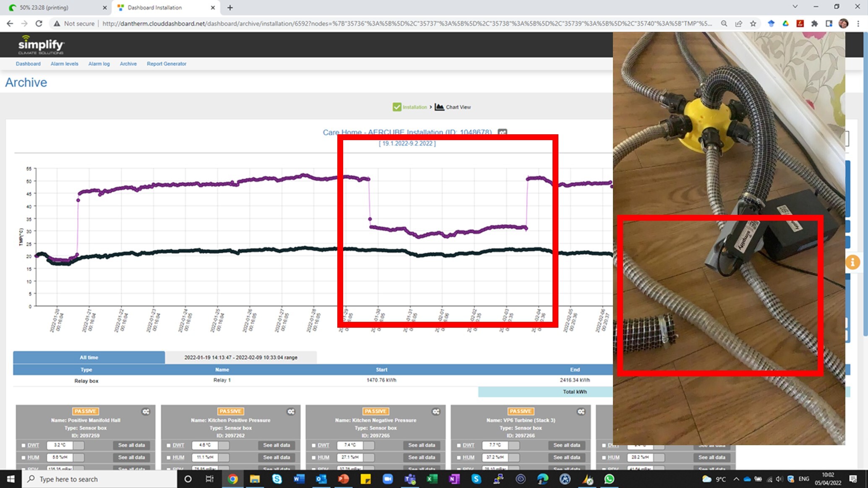This screenshot has width=868, height=488.
Task: Open WhatsApp from the taskbar
Action: tap(609, 479)
